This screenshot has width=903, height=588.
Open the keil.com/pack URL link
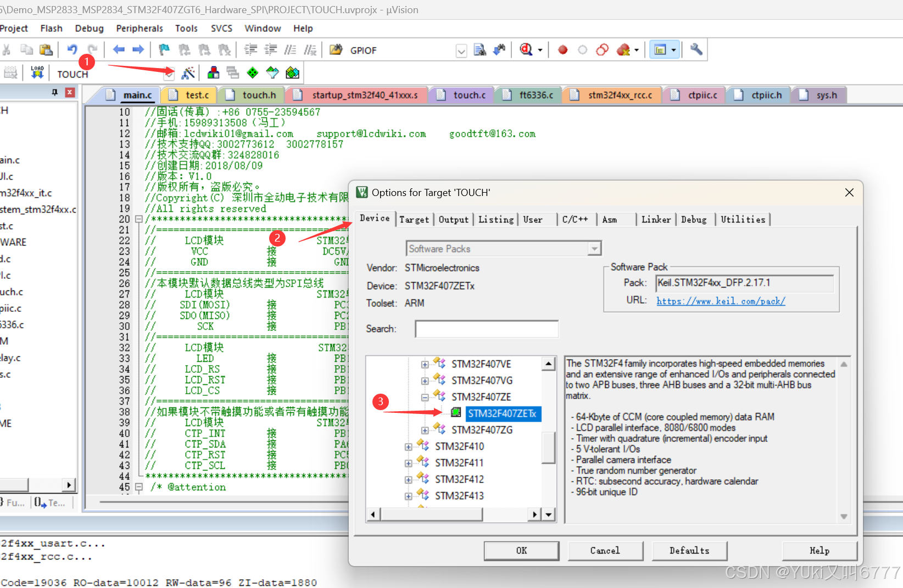pos(721,301)
